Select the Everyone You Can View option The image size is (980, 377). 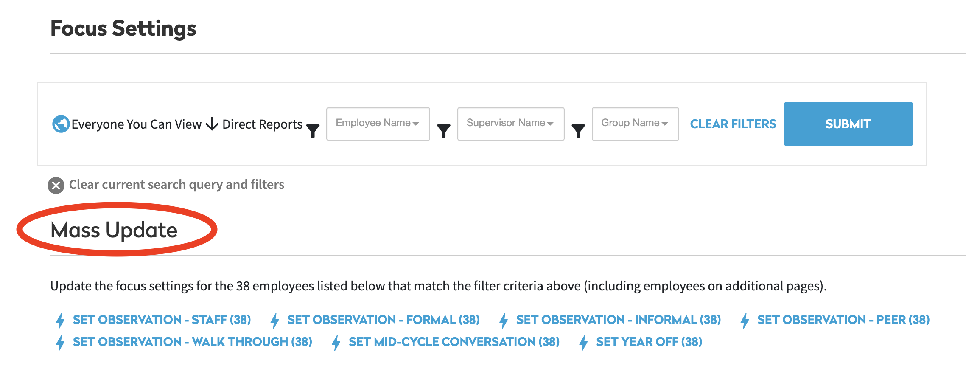pyautogui.click(x=136, y=124)
